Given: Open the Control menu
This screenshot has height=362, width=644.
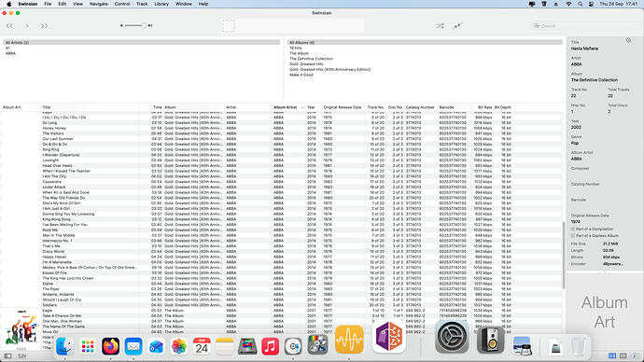Looking at the screenshot, I should point(122,4).
